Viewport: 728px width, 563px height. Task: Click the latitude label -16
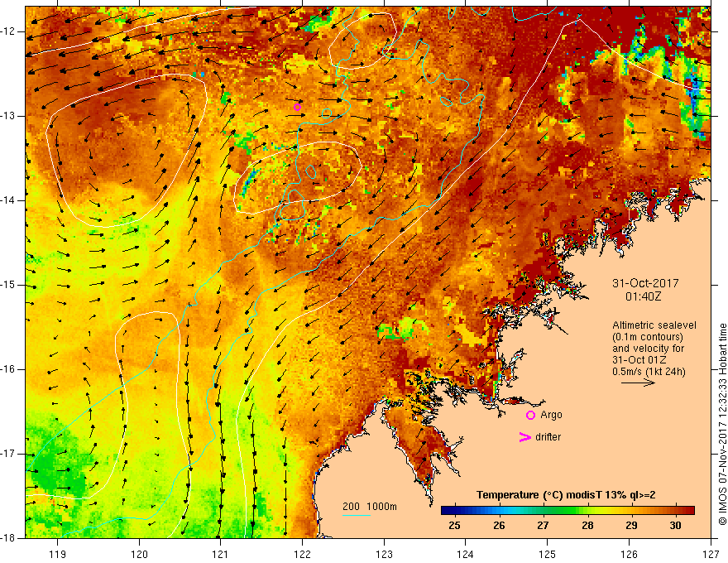[9, 369]
